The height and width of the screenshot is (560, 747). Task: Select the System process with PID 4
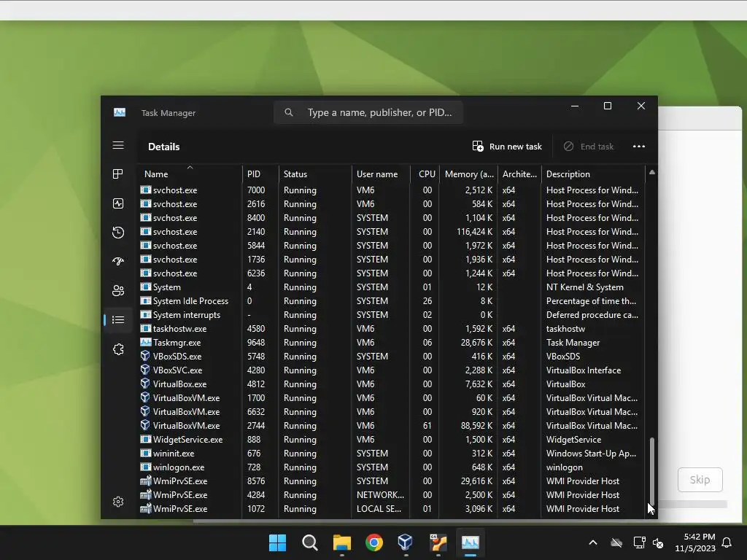click(391, 287)
